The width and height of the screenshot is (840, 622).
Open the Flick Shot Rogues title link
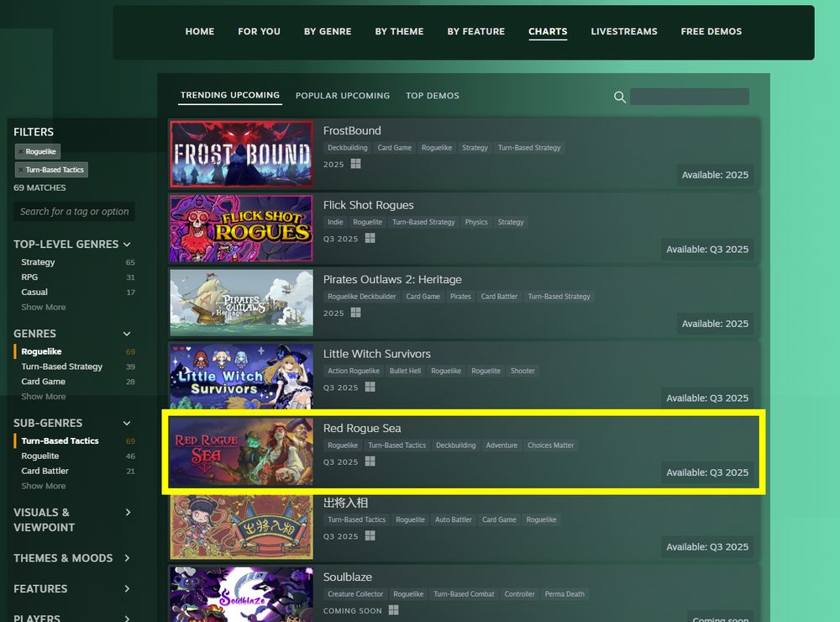coord(369,205)
